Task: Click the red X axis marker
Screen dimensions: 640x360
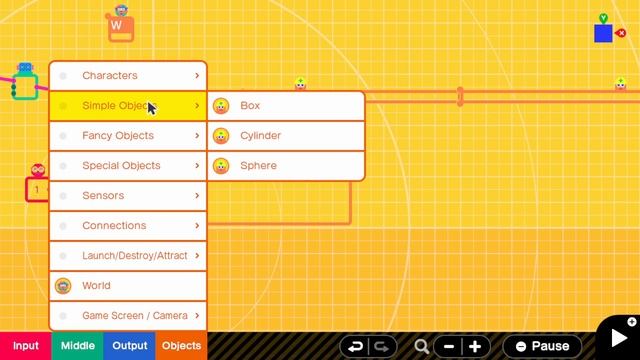Action: pyautogui.click(x=620, y=33)
